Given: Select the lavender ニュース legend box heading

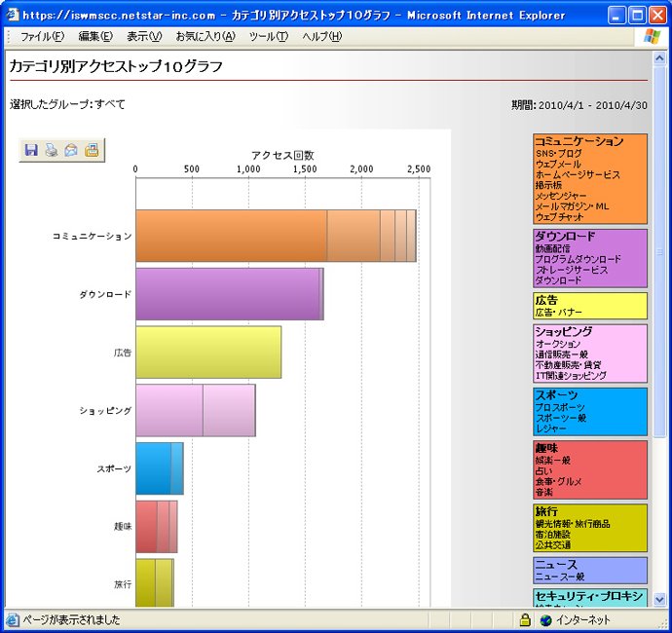Looking at the screenshot, I should pos(556,565).
